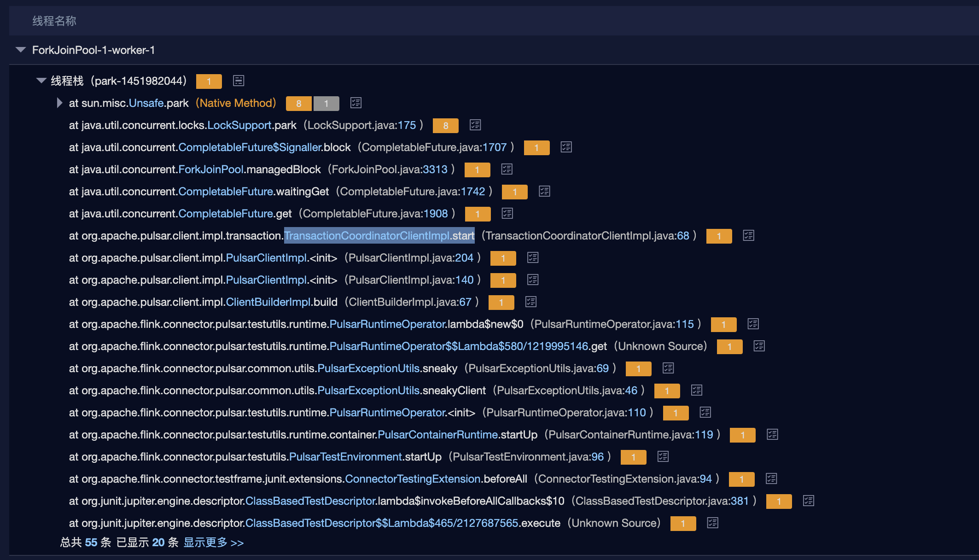Click the checklist icon on the LockSupport.park row
This screenshot has width=979, height=560.
tap(475, 125)
